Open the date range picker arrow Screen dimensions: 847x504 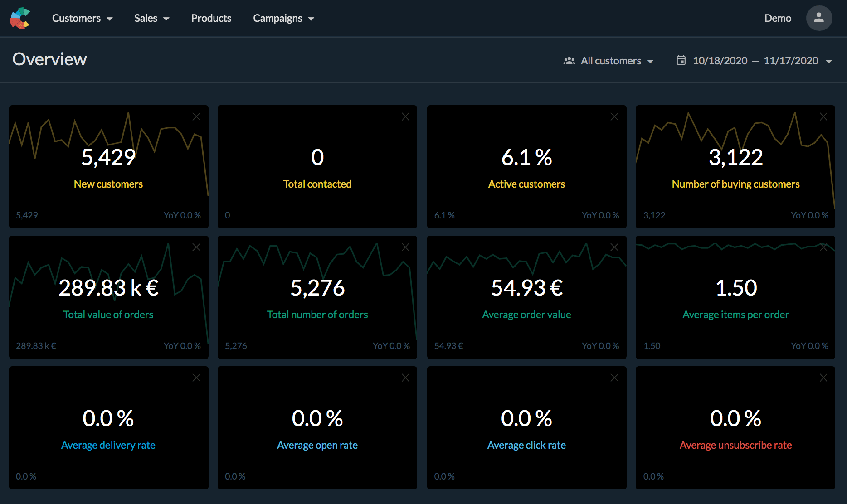coord(829,61)
